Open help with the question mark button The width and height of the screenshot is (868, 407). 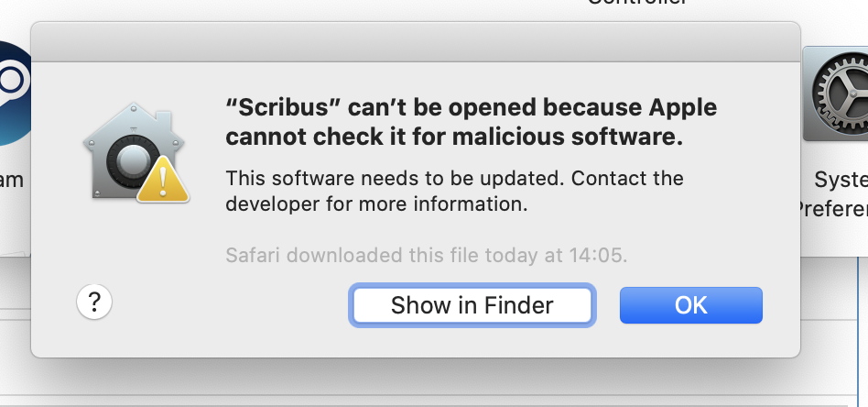94,301
